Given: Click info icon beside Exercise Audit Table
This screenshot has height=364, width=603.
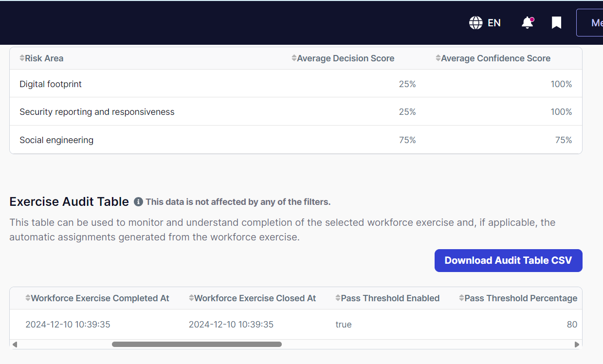Looking at the screenshot, I should 138,202.
